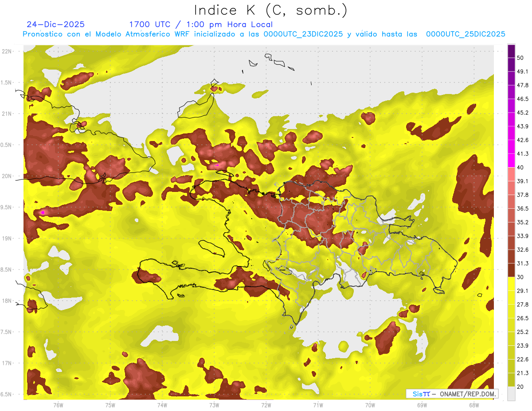Click the 76W longitude label
Screen dimensions: 532x411
[x=58, y=405]
